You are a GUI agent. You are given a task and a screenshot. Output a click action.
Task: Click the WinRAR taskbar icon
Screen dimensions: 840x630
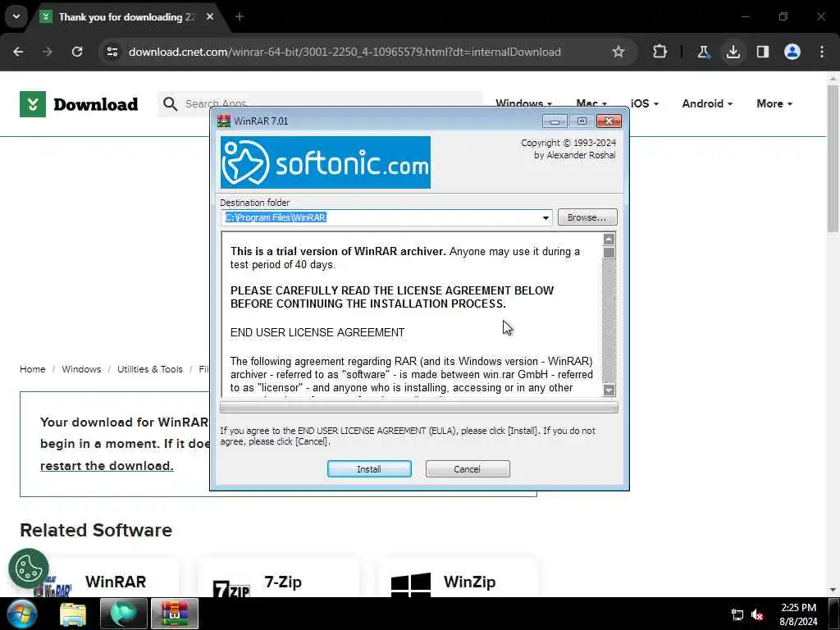175,614
